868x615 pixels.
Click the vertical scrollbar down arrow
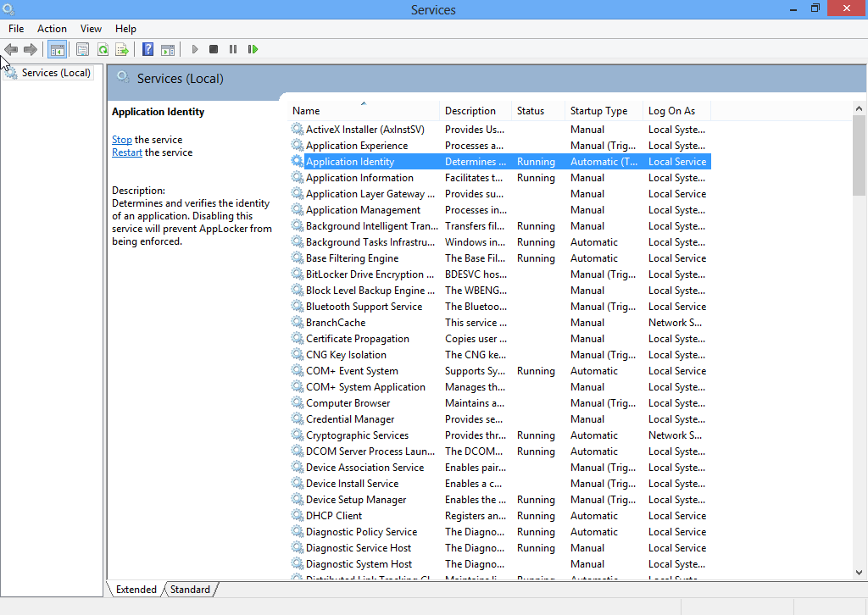(x=859, y=573)
